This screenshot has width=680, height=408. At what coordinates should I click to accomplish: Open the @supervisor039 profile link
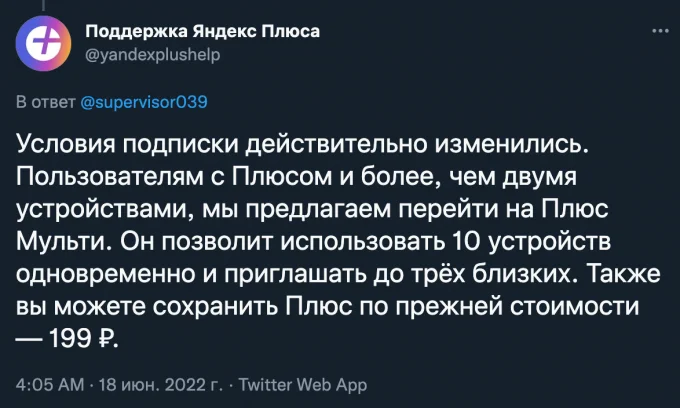[144, 102]
